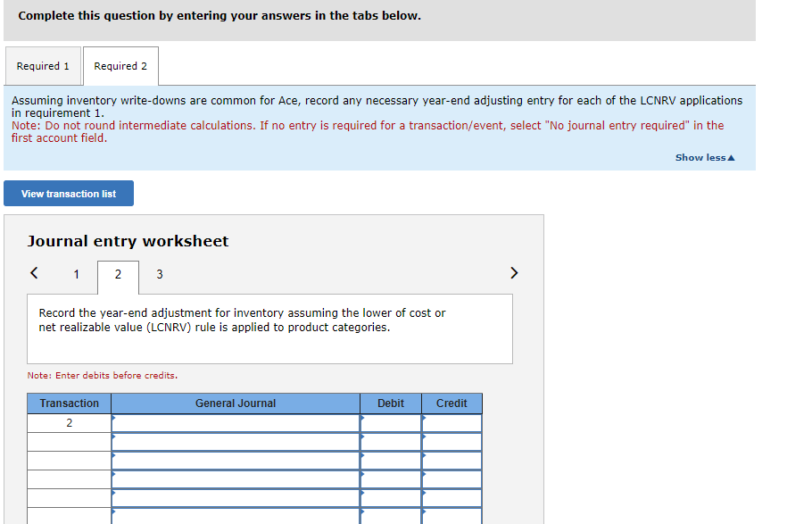Click the LCNRV product categories description text
Screen dimensions: 812x524
pyautogui.click(x=242, y=320)
